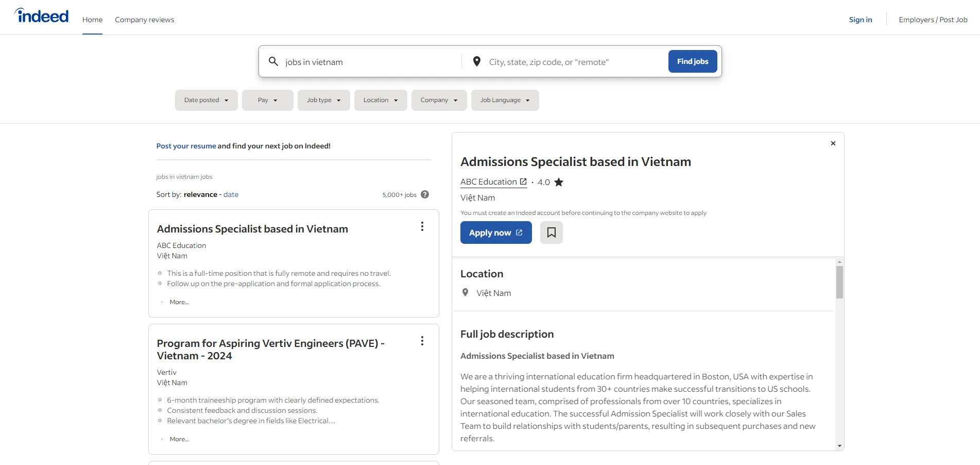Open Admissions Specialist based in Vietnam listing title
This screenshot has height=465, width=980.
(252, 229)
